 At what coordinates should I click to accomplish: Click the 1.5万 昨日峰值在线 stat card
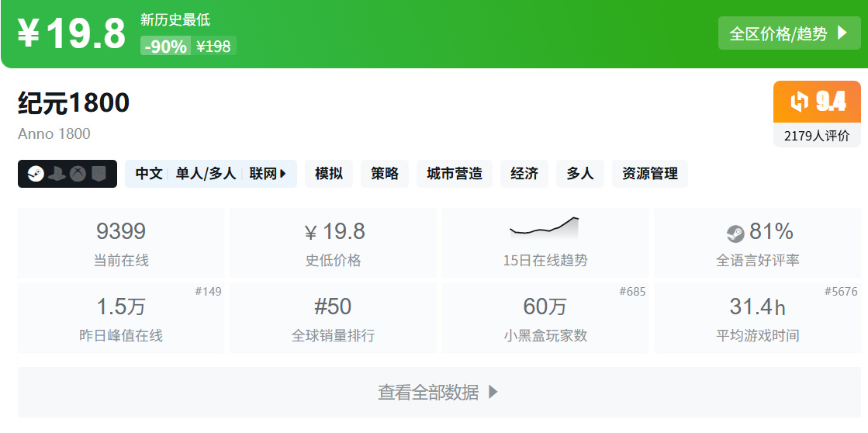click(x=121, y=318)
